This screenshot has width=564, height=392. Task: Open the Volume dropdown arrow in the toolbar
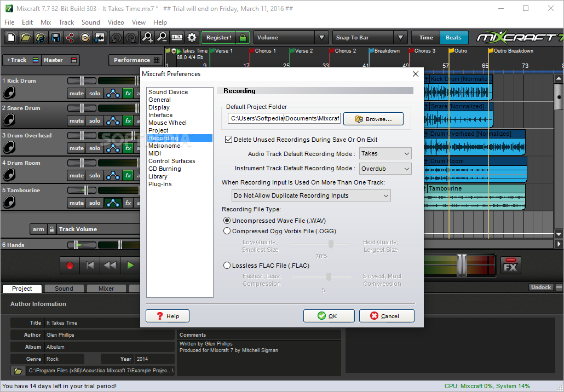pyautogui.click(x=321, y=37)
